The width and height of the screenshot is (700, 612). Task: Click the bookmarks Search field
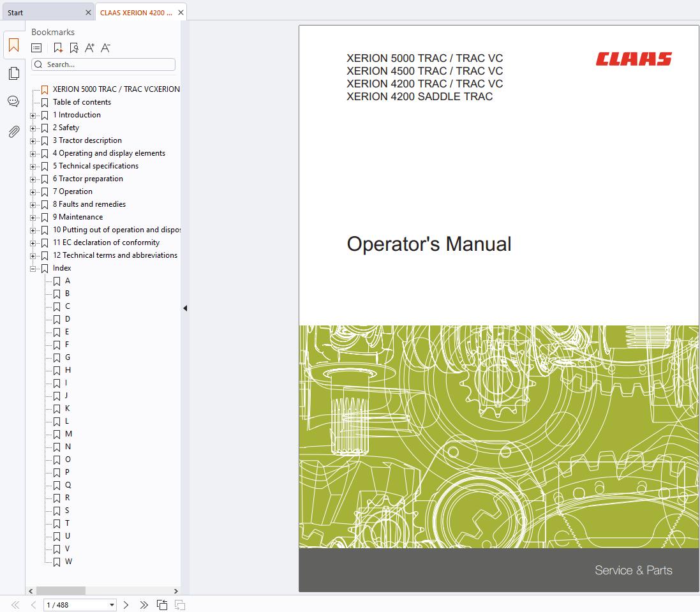(108, 64)
